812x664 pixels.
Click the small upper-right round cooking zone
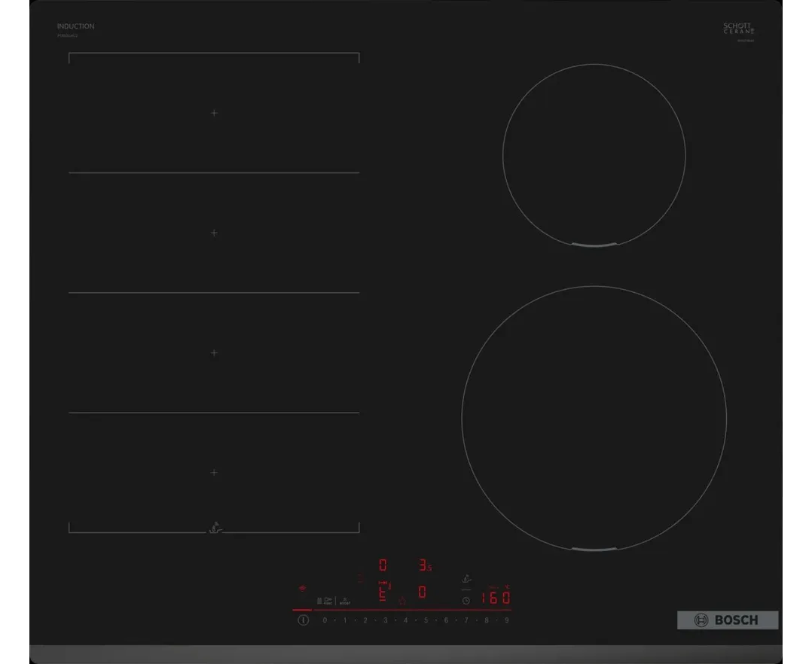(594, 156)
